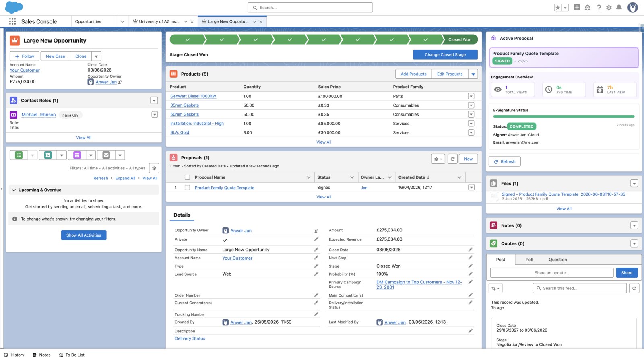Click the first completed path stage
The image size is (644, 361).
pyautogui.click(x=188, y=39)
